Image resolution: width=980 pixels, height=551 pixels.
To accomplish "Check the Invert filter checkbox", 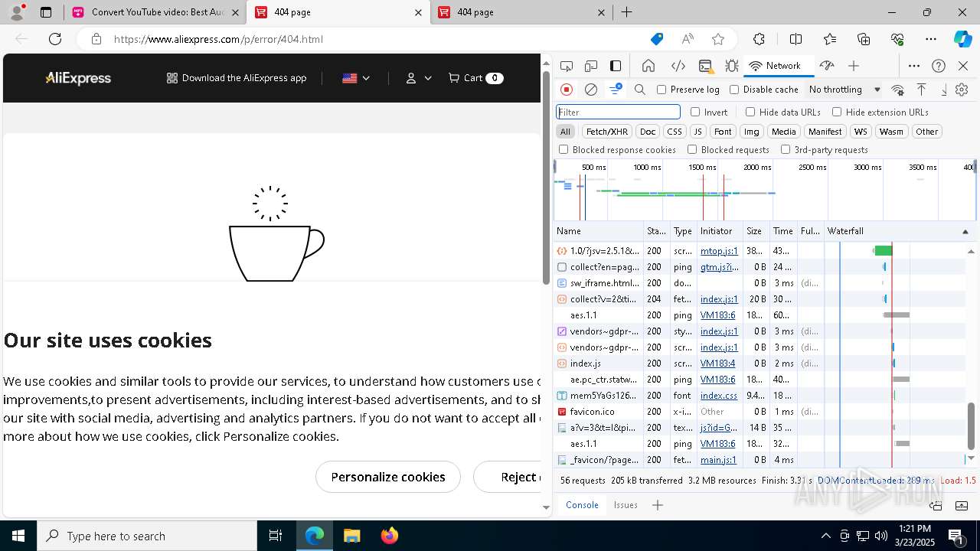I will [695, 112].
